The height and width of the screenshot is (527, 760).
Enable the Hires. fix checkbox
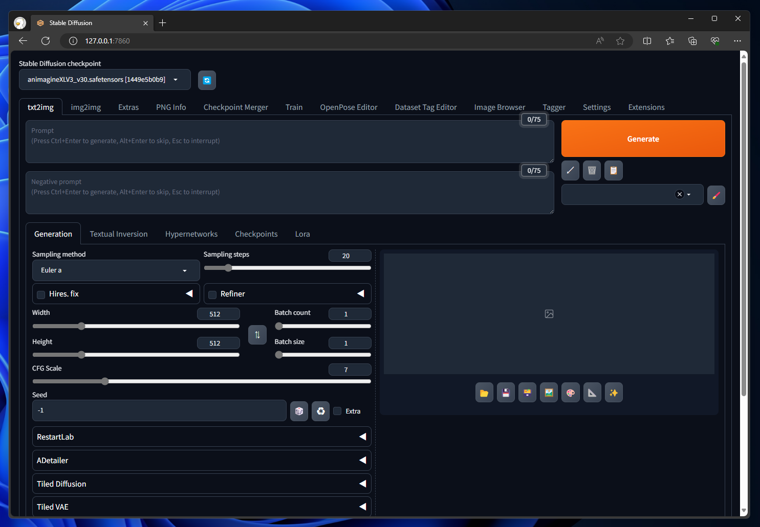pos(41,294)
